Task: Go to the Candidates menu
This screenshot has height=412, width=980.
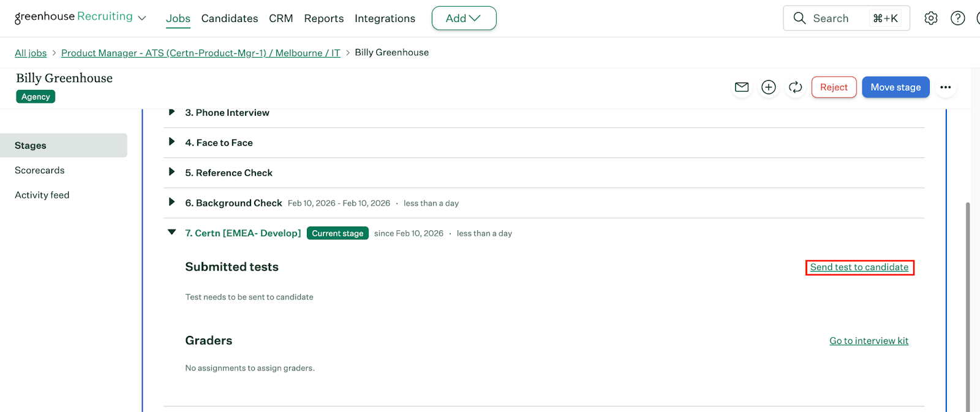Action: (229, 18)
